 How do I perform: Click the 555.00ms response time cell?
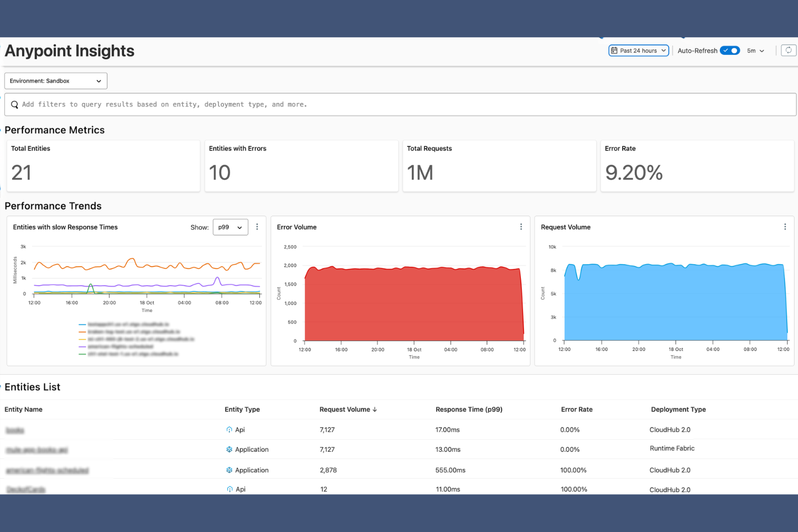coord(450,470)
